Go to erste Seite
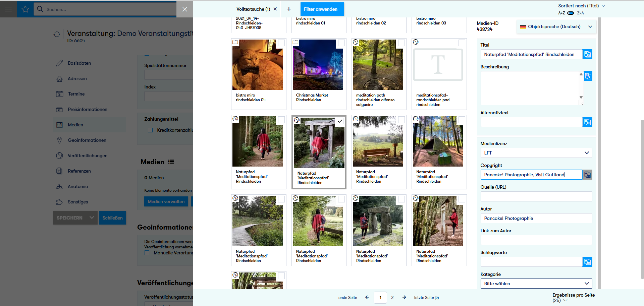The height and width of the screenshot is (306, 644). point(347,298)
